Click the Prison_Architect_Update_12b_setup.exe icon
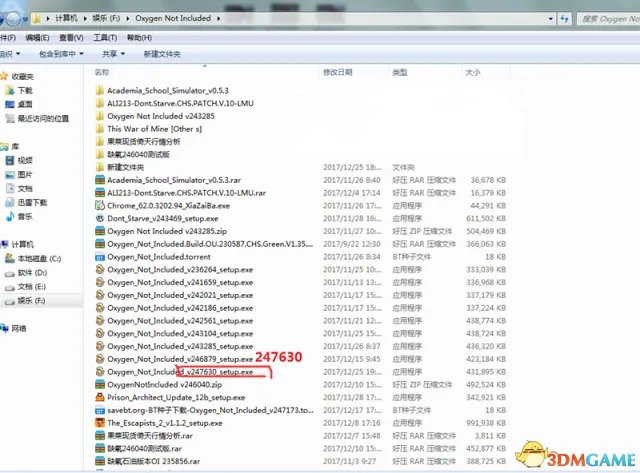 (x=100, y=397)
